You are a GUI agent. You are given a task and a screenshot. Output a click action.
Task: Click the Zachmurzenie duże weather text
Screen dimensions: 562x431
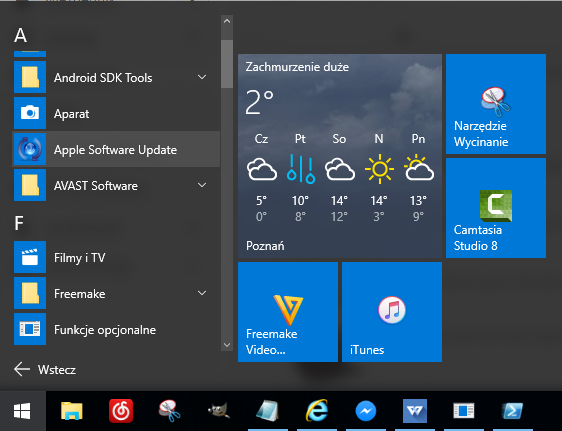(x=297, y=67)
